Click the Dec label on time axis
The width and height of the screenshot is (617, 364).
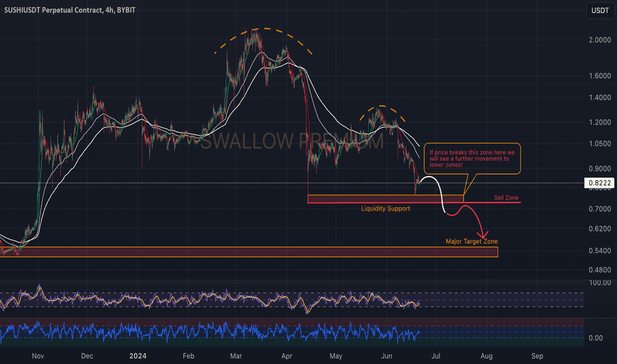[87, 356]
